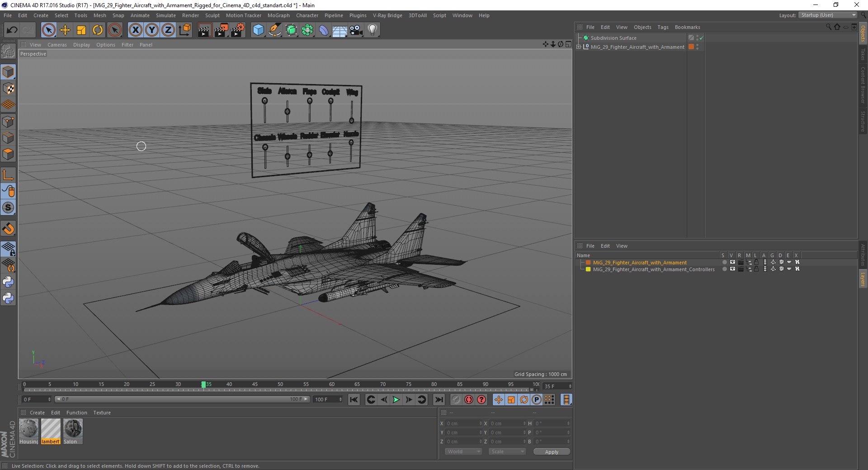Play animation forwards
Screen dimensions: 868x470
(x=396, y=399)
